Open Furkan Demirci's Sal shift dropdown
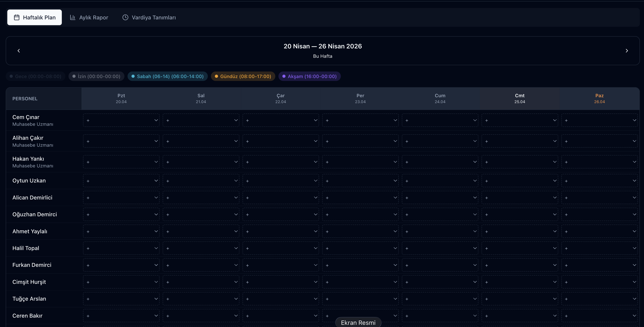 tap(201, 265)
